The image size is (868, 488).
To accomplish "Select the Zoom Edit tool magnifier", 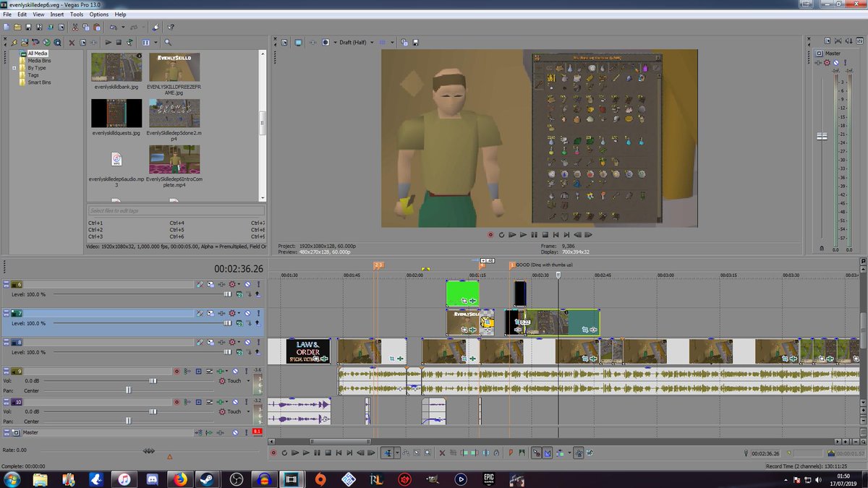I will pos(427,453).
